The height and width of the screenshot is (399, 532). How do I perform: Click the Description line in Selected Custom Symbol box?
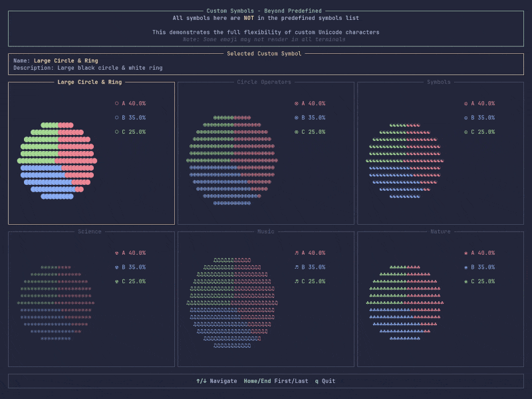tap(88, 68)
